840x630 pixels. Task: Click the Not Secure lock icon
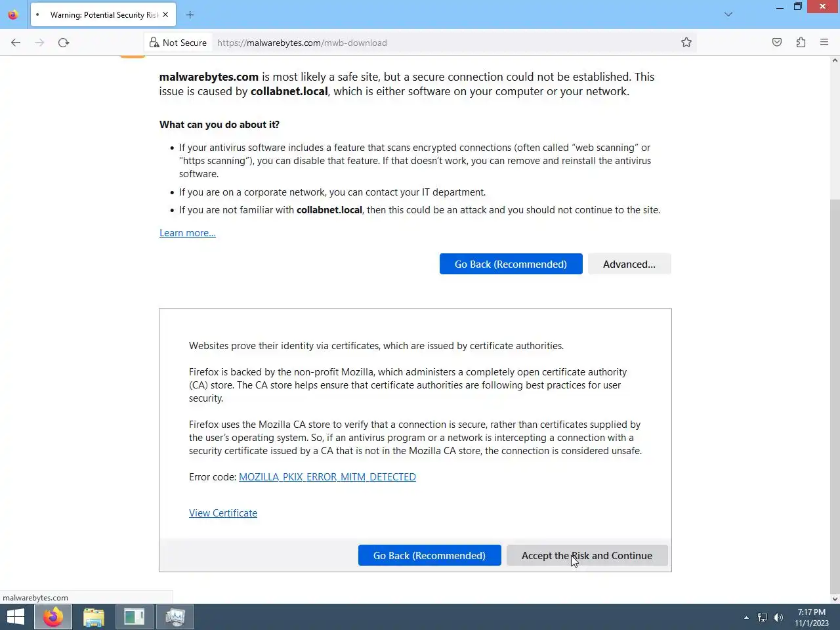(154, 43)
